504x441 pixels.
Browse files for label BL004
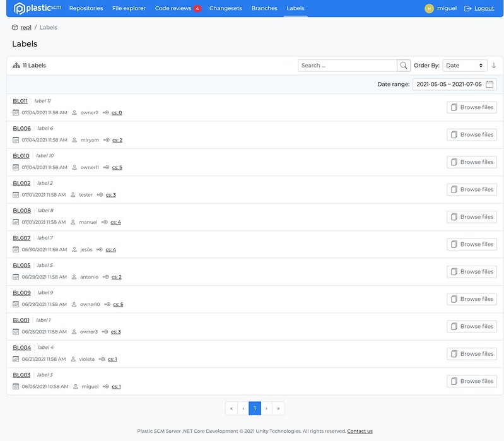[472, 354]
